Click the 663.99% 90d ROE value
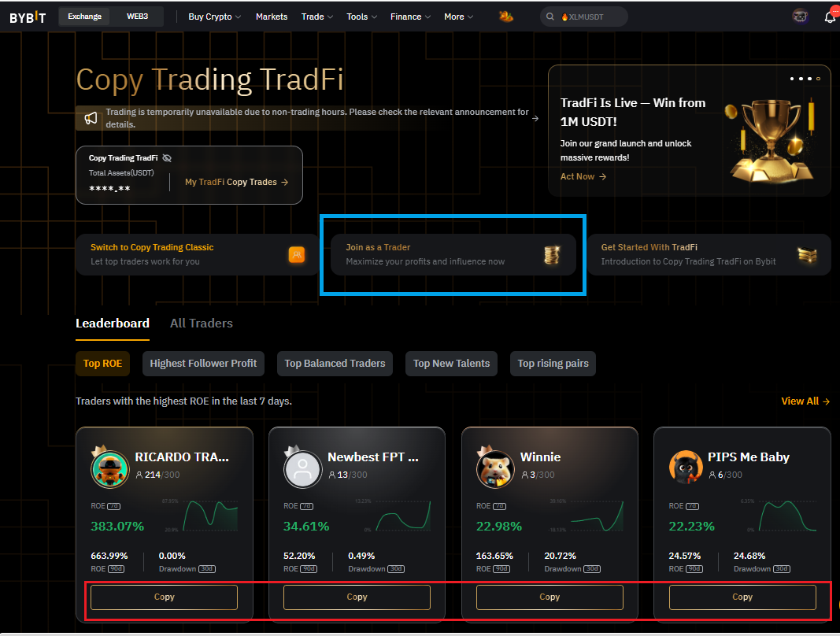The width and height of the screenshot is (840, 636). (x=109, y=556)
